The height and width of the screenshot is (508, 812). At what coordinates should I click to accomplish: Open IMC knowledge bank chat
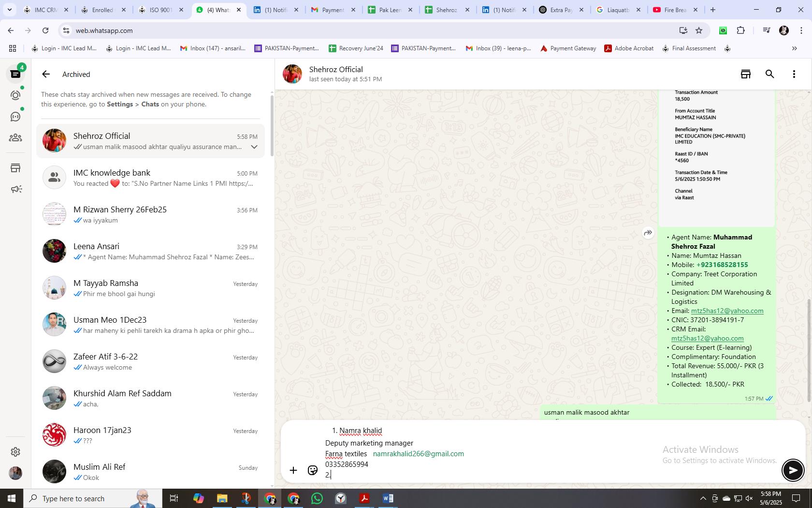(150, 178)
